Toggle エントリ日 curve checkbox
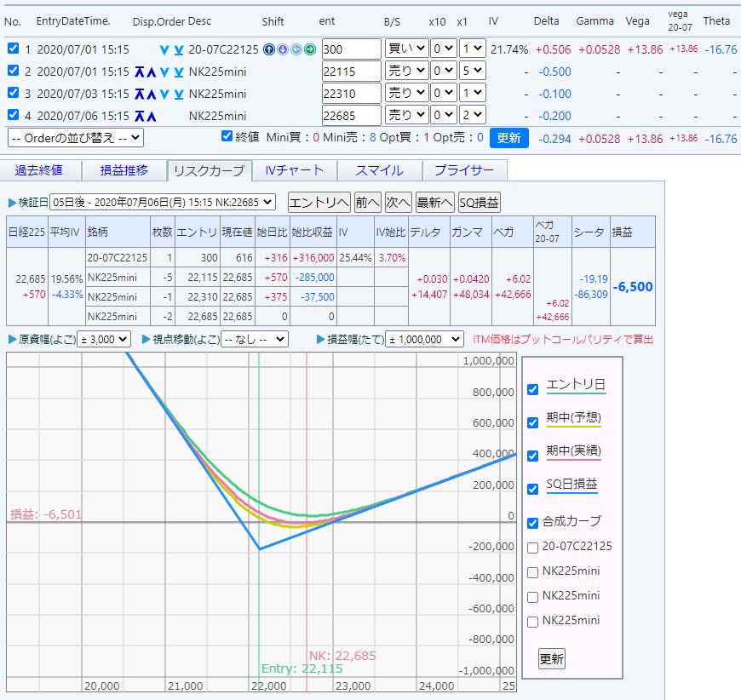This screenshot has height=700, width=741. 532,389
